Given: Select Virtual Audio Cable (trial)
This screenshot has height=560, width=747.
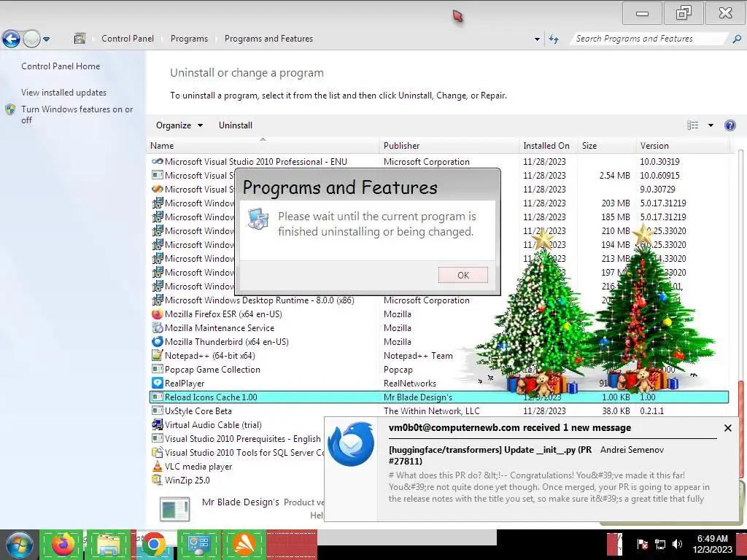Looking at the screenshot, I should click(x=213, y=425).
